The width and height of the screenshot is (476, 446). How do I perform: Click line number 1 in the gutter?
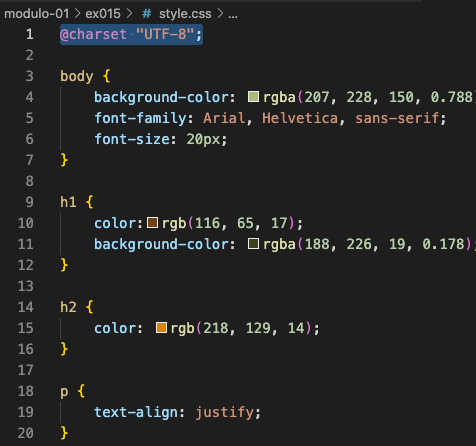click(x=30, y=34)
